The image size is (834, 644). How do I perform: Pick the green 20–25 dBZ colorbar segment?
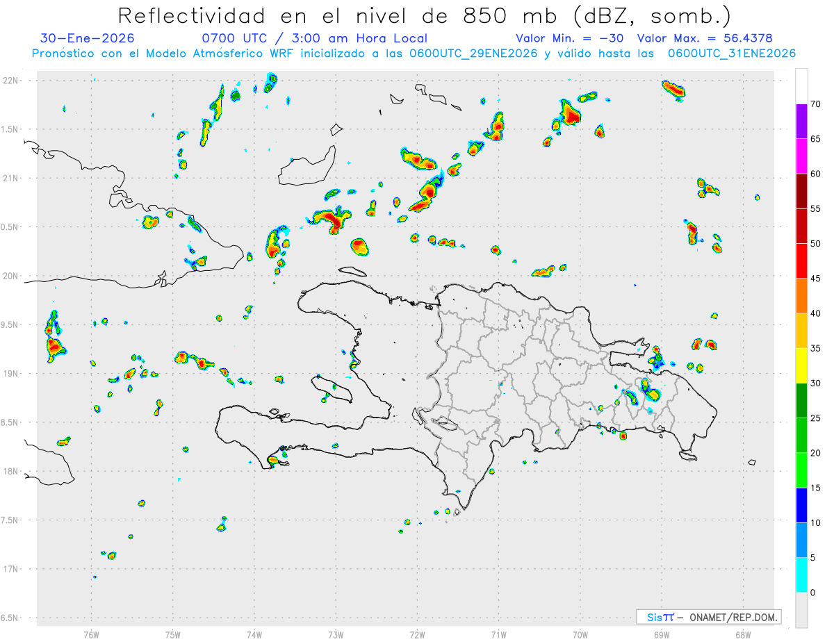point(801,436)
